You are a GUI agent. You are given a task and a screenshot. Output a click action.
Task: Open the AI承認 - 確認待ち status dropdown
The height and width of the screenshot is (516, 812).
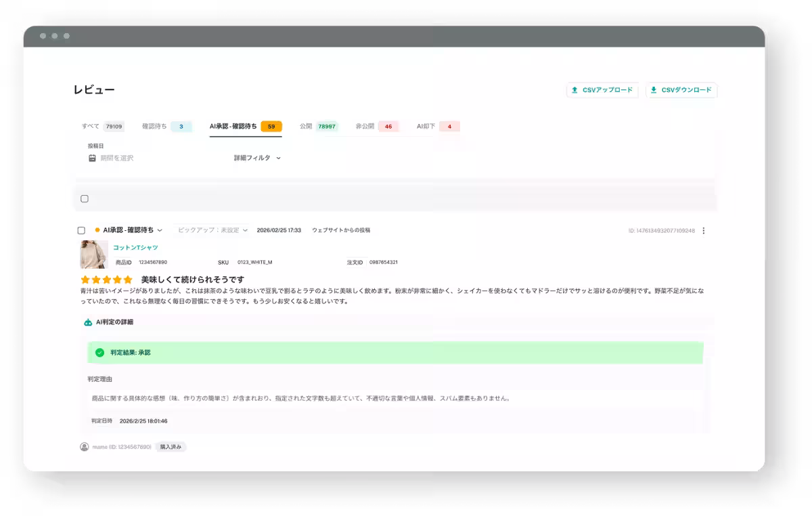pyautogui.click(x=132, y=230)
